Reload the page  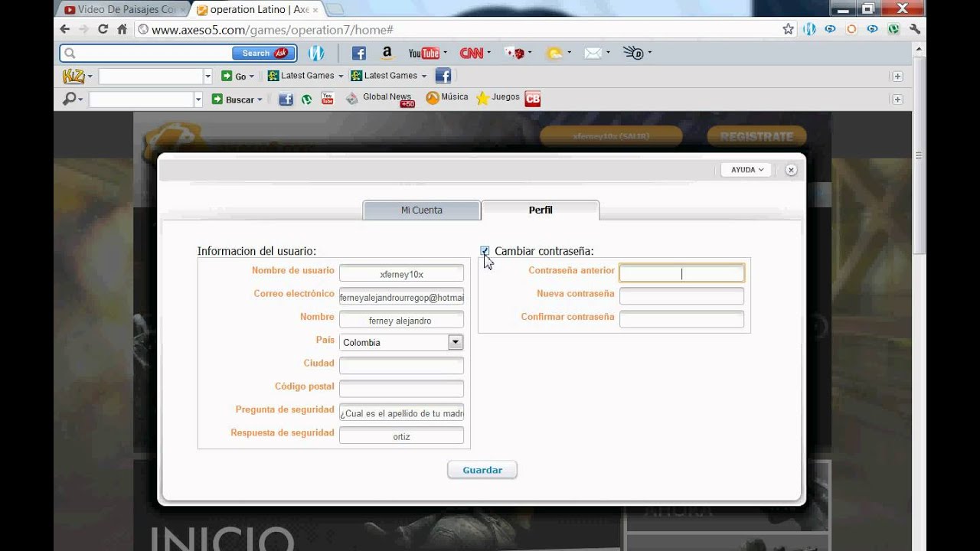click(103, 29)
